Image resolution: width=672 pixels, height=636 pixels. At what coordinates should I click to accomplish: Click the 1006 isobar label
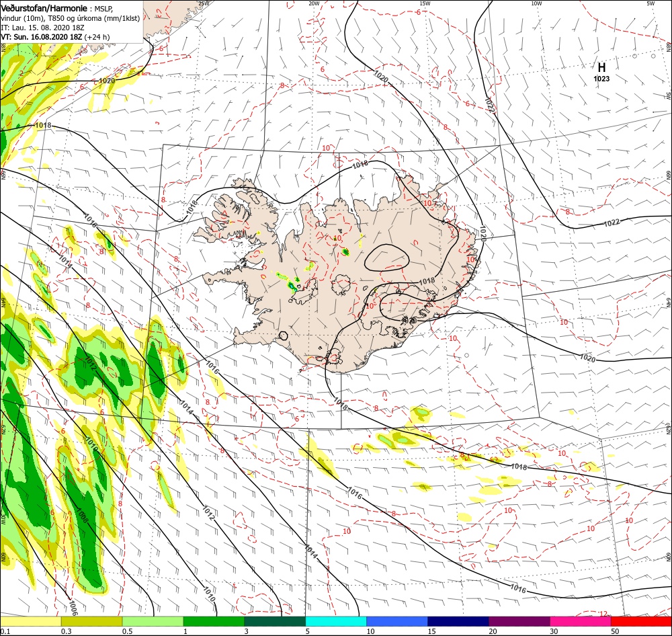coord(72,608)
